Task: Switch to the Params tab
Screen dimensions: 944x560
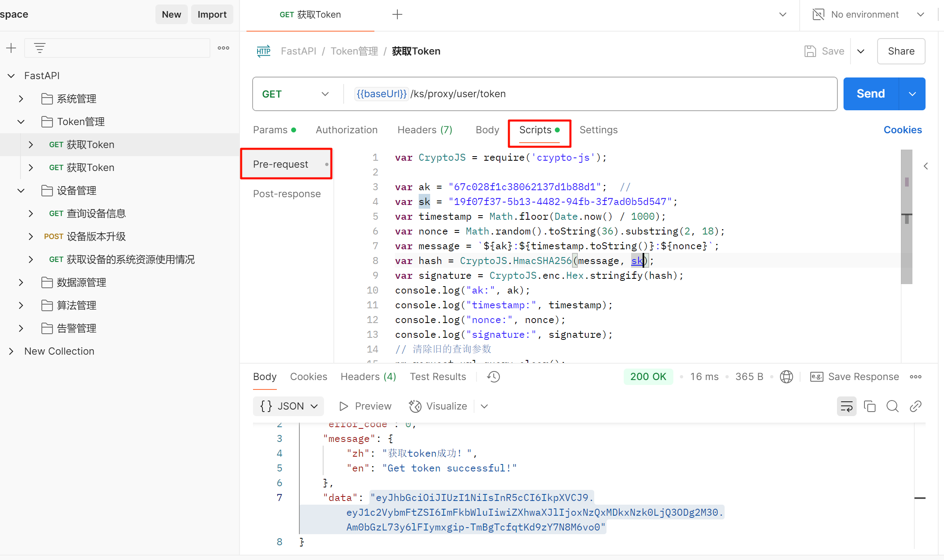Action: click(x=274, y=130)
